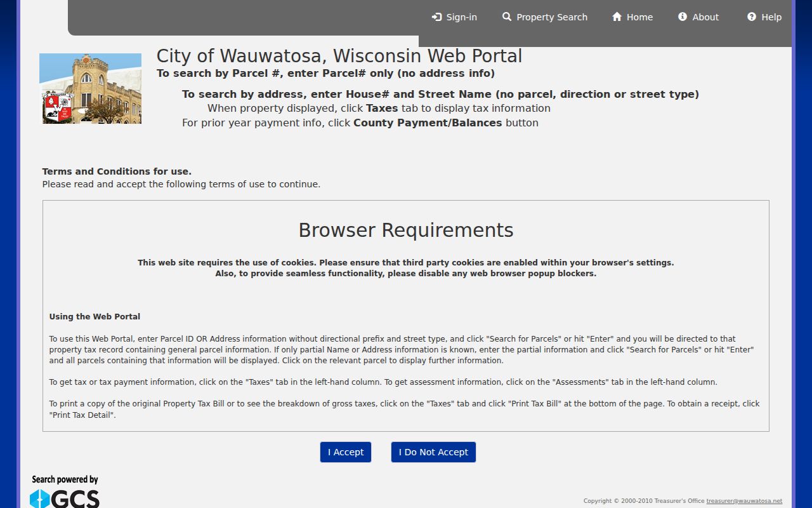Click the Home house icon
This screenshot has height=508, width=812.
tap(617, 17)
